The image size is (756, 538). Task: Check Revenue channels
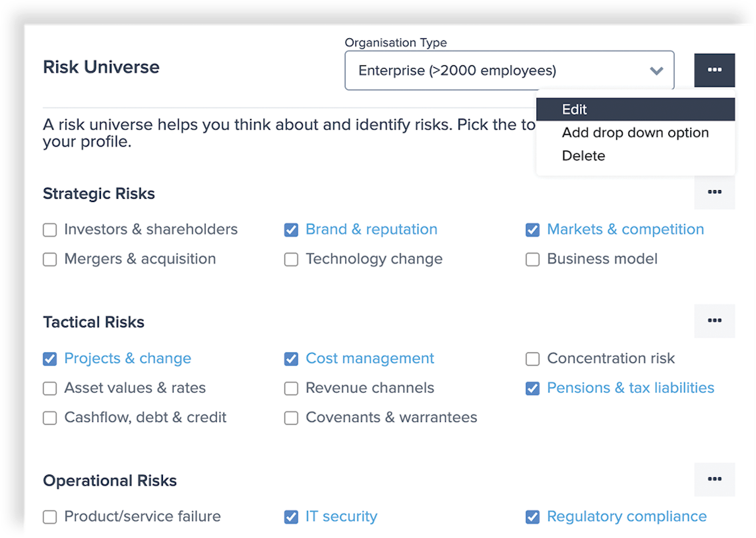(x=291, y=387)
